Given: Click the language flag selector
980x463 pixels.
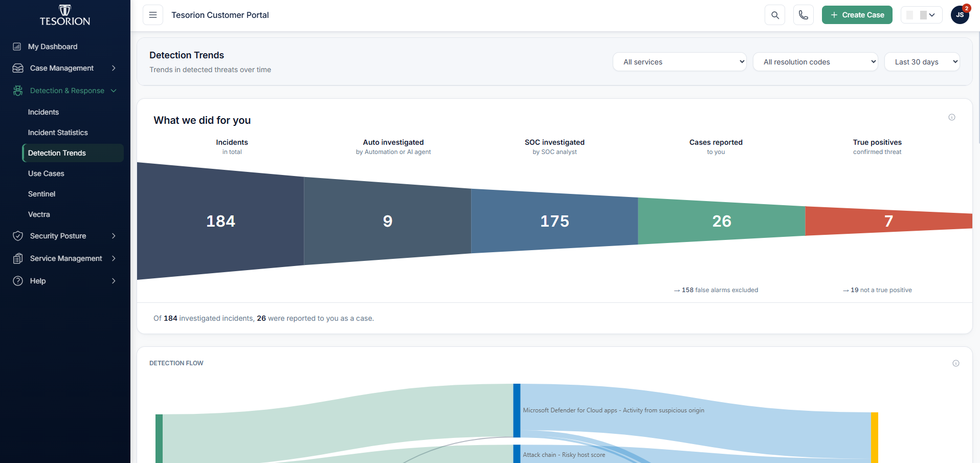Looking at the screenshot, I should tap(921, 15).
